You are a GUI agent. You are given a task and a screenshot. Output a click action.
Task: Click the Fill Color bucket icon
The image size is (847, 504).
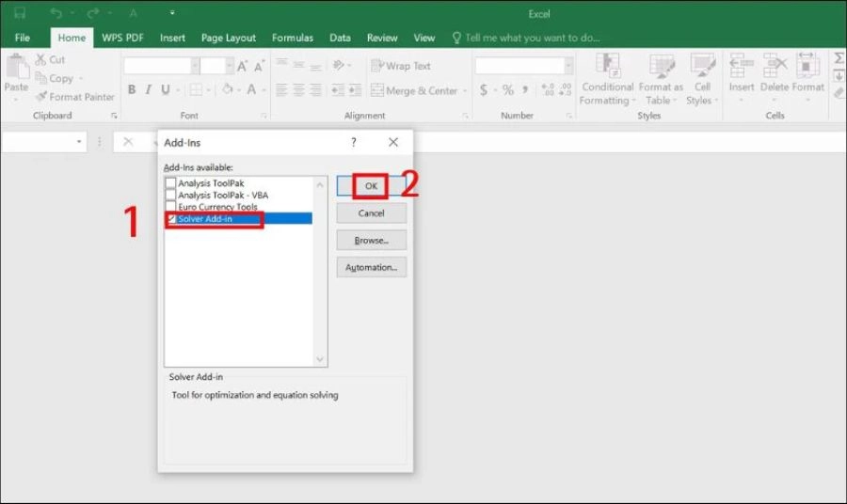[228, 89]
